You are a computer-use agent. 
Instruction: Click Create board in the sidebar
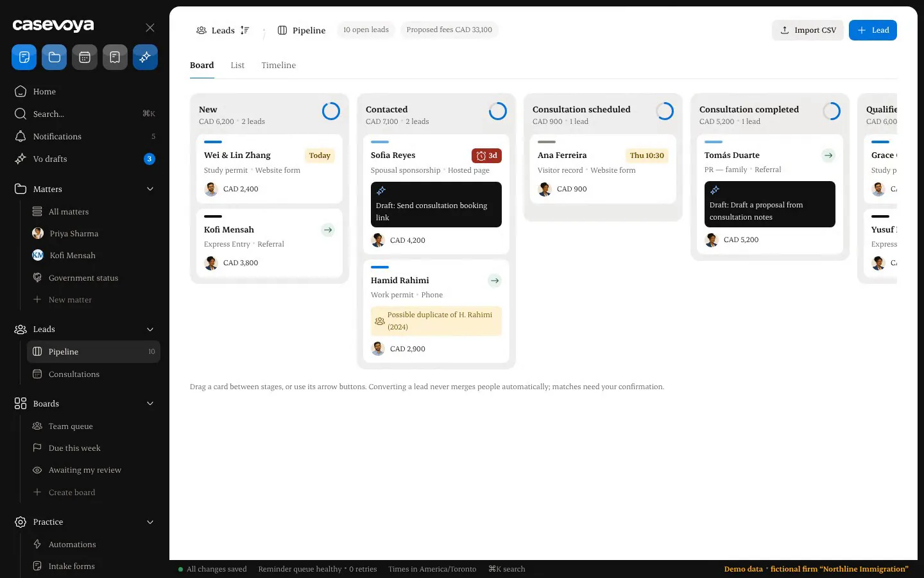[x=94, y=493]
